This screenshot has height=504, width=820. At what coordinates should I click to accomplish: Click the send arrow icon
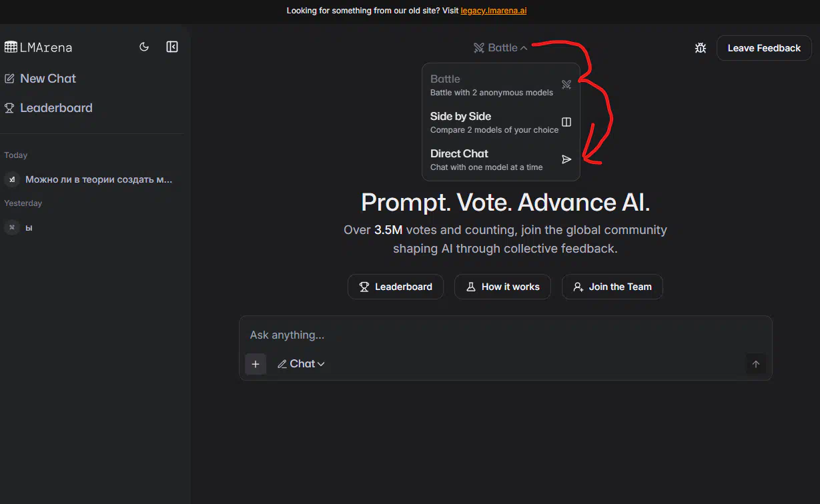click(756, 364)
